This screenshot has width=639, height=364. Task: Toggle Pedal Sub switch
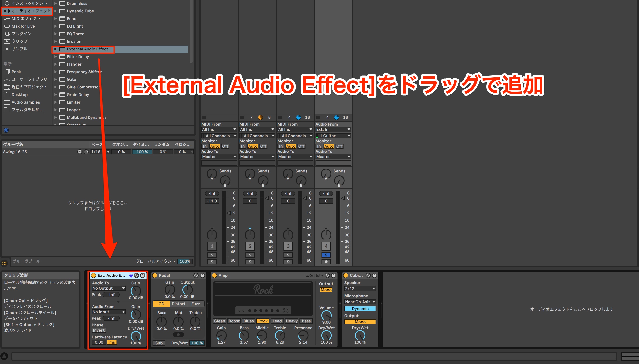[x=159, y=343]
